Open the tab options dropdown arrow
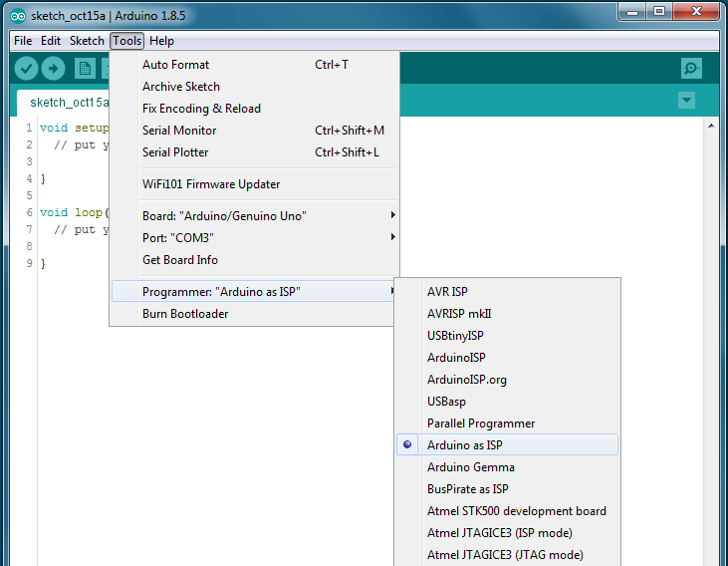 [686, 100]
